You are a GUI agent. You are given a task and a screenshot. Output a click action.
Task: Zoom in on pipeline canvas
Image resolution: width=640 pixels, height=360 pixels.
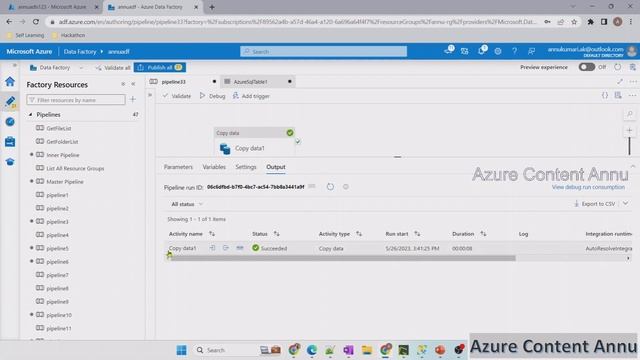(629, 131)
